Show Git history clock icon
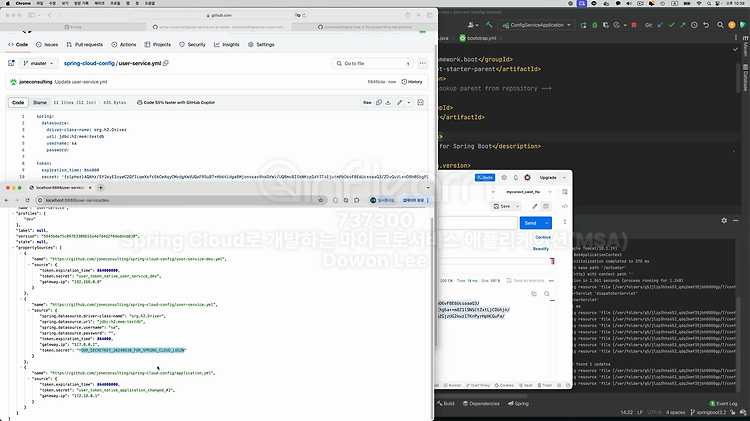The image size is (750, 421). pyautogui.click(x=694, y=25)
